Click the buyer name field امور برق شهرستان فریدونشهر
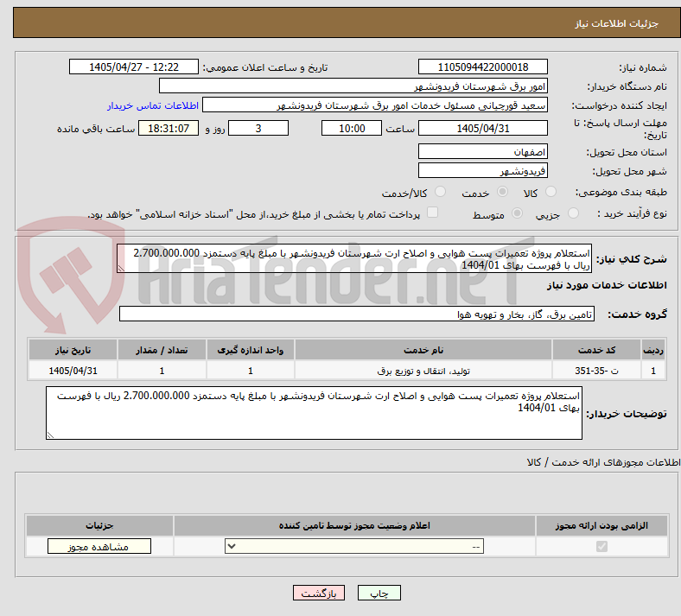The height and width of the screenshot is (616, 681). (353, 86)
